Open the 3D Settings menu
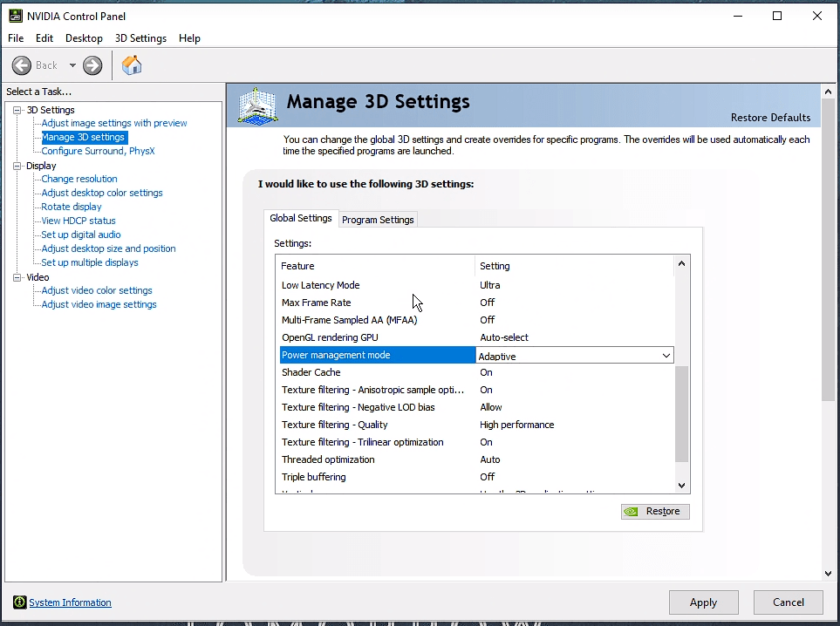Viewport: 840px width, 626px height. pos(140,38)
